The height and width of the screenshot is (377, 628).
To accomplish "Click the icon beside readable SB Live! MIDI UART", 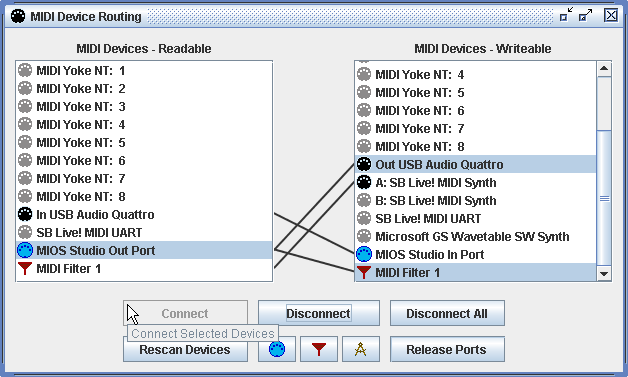I will 25,233.
